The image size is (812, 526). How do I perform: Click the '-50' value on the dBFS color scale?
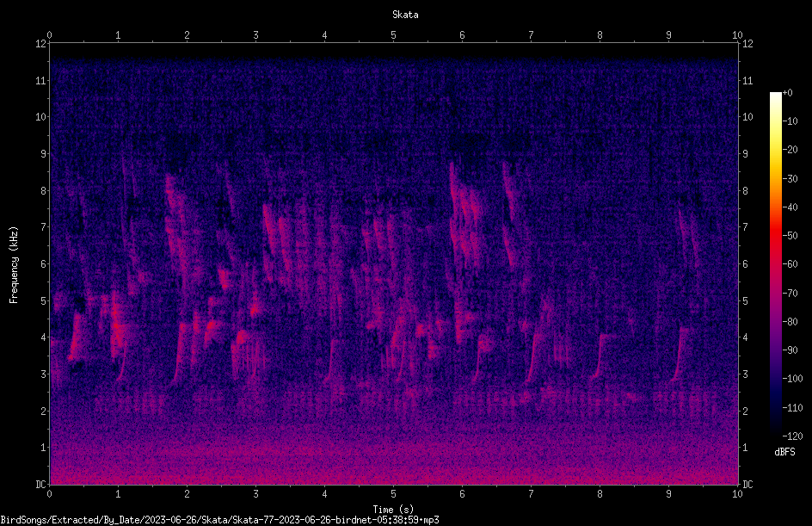[790, 236]
